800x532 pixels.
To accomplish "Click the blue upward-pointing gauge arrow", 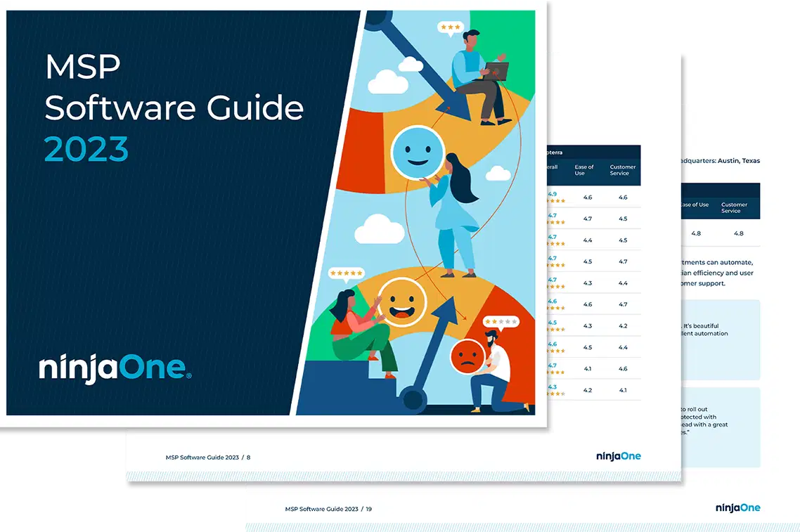I will pyautogui.click(x=430, y=353).
